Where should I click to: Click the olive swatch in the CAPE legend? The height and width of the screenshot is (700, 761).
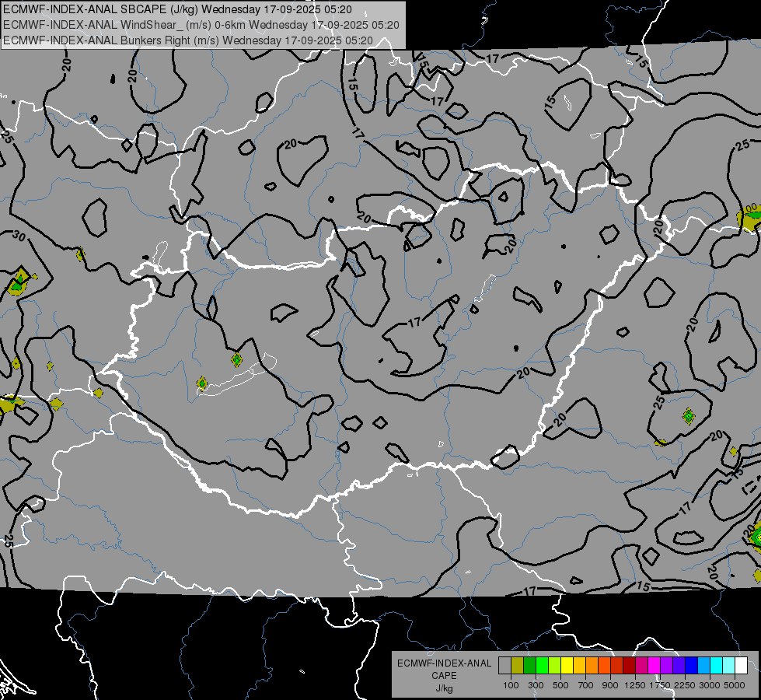pyautogui.click(x=518, y=666)
